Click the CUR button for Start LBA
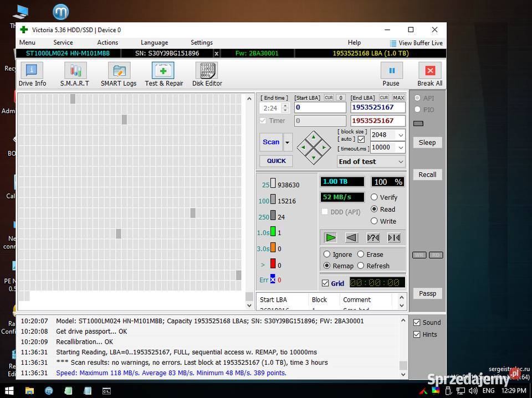This screenshot has width=532, height=398. [x=329, y=97]
